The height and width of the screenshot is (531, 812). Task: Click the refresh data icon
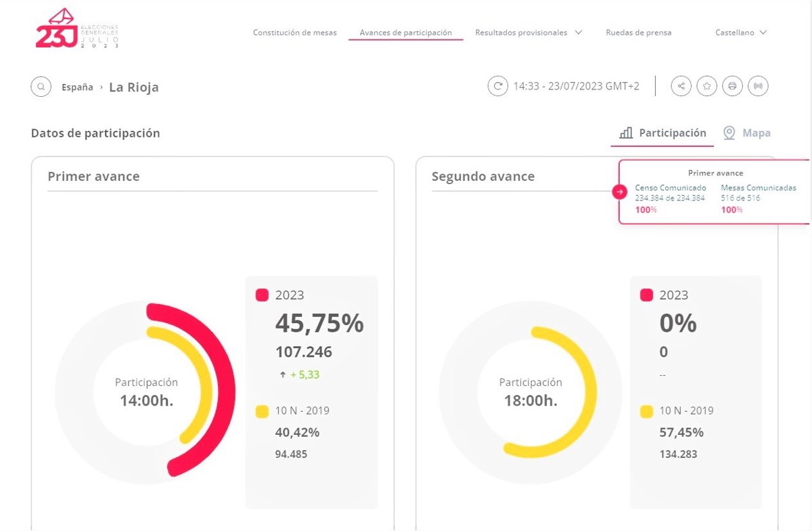coord(498,86)
